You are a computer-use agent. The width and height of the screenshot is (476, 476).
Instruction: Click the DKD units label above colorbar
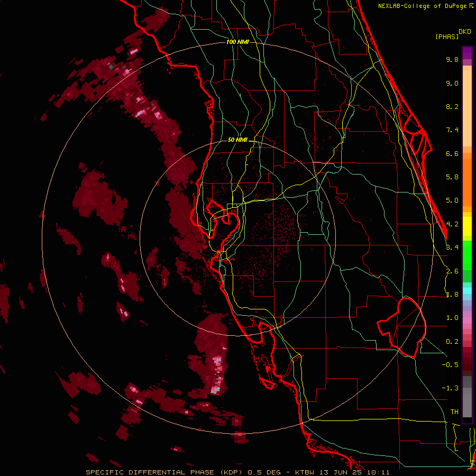point(464,32)
